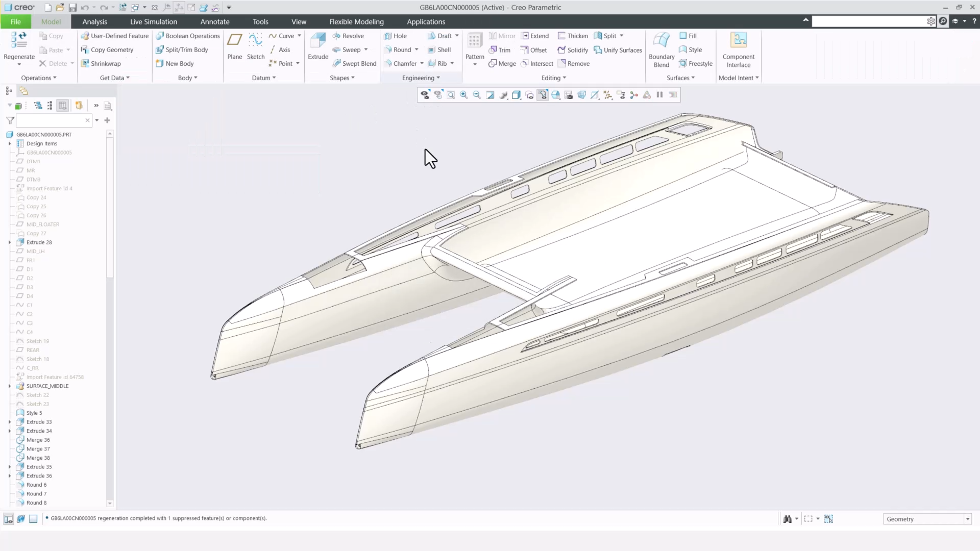980x551 pixels.
Task: Click the Shell tool
Action: [439, 49]
